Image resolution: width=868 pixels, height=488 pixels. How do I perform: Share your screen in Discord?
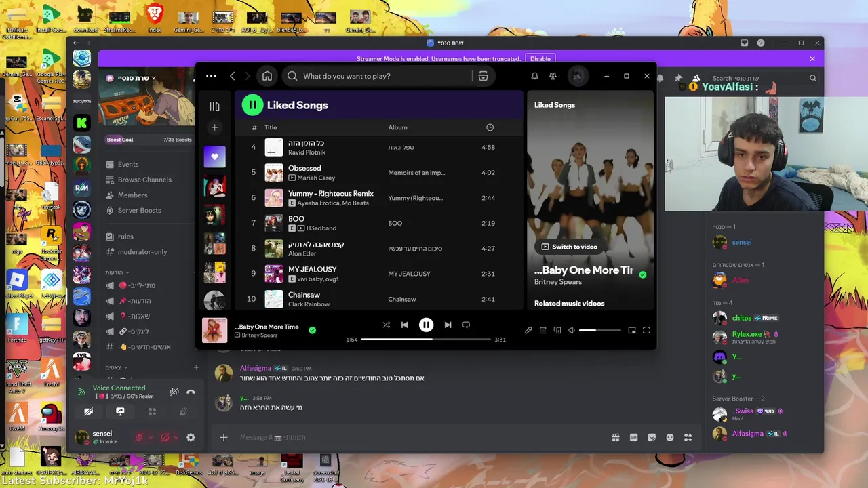[120, 411]
